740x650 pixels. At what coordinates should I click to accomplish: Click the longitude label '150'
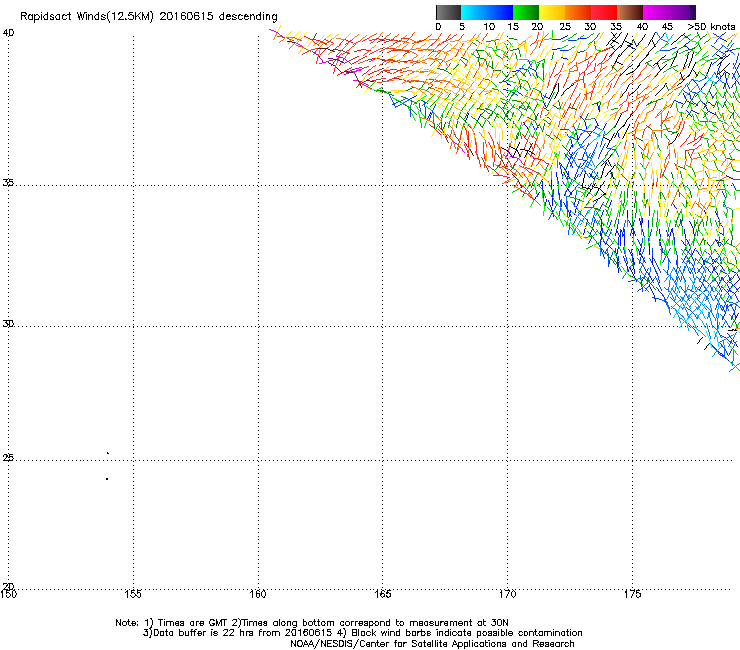tap(8, 594)
